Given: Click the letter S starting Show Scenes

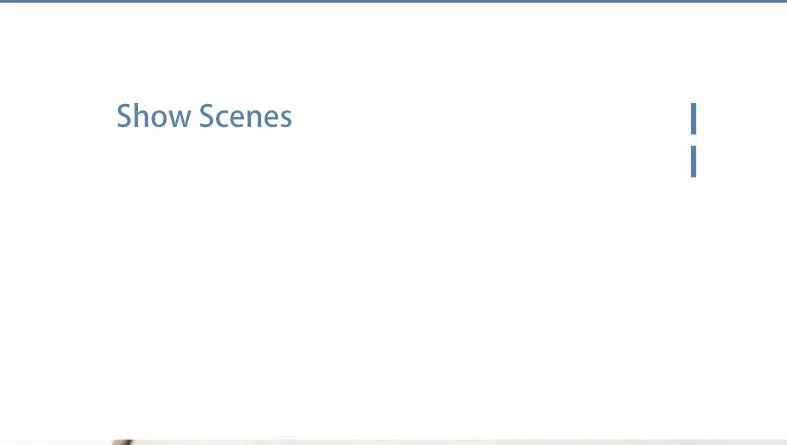Looking at the screenshot, I should point(123,116).
